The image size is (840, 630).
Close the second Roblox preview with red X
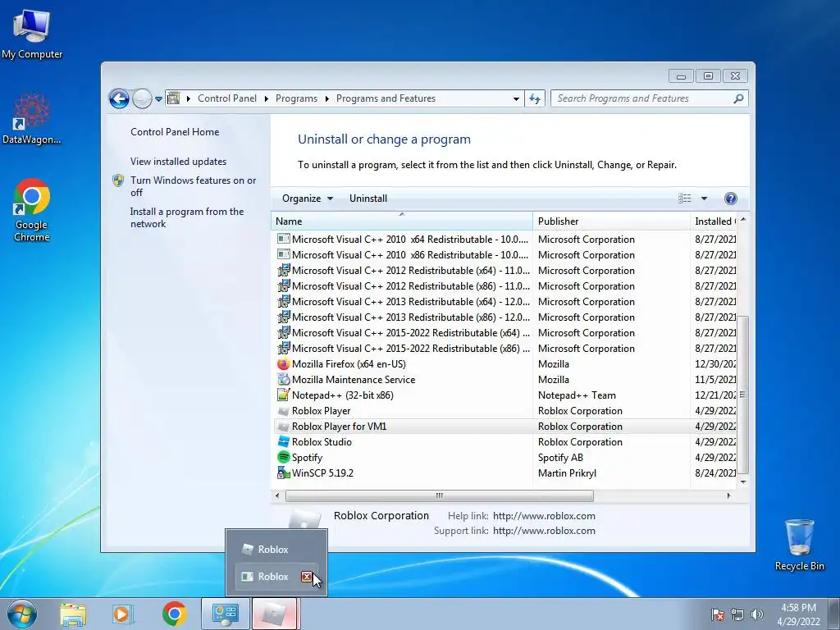(307, 577)
